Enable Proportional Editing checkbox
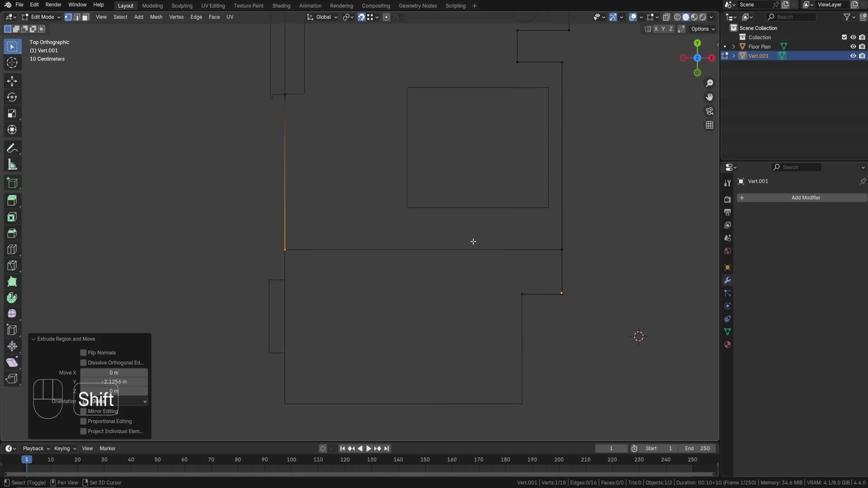Image resolution: width=868 pixels, height=488 pixels. click(x=83, y=422)
